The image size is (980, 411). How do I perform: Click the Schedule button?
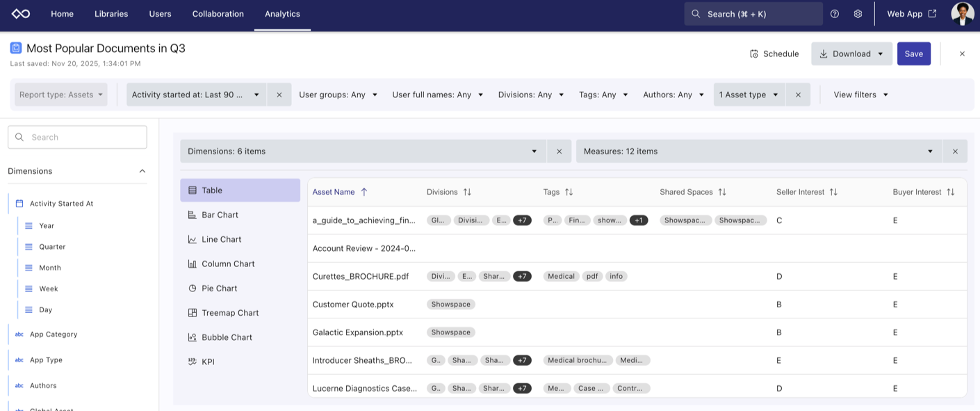pyautogui.click(x=774, y=54)
